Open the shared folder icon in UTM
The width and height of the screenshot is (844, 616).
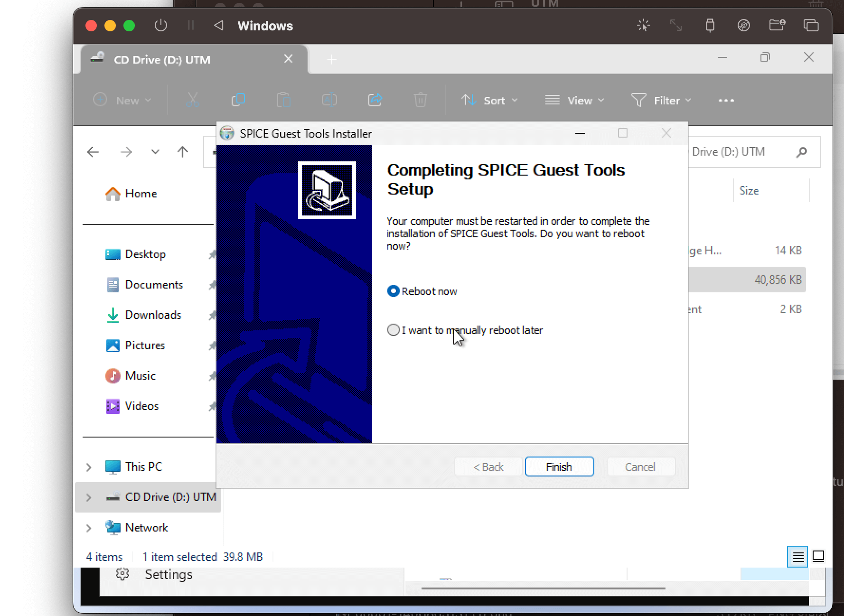coord(777,25)
